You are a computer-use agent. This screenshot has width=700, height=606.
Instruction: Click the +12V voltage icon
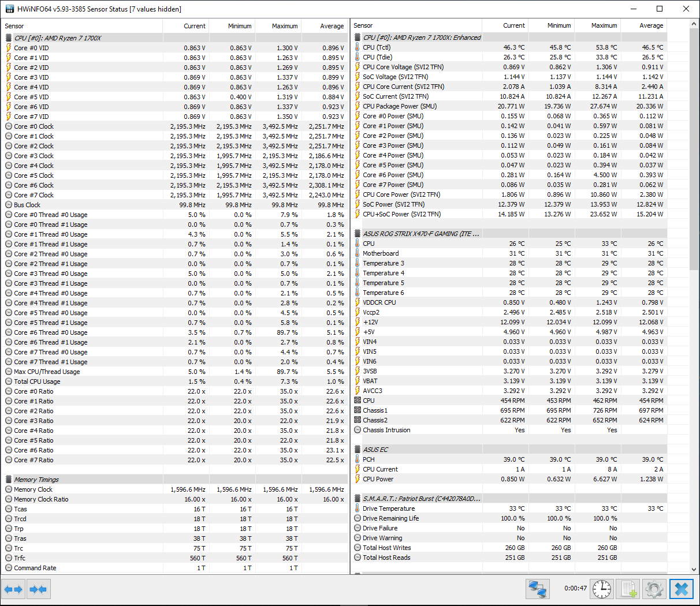(358, 322)
